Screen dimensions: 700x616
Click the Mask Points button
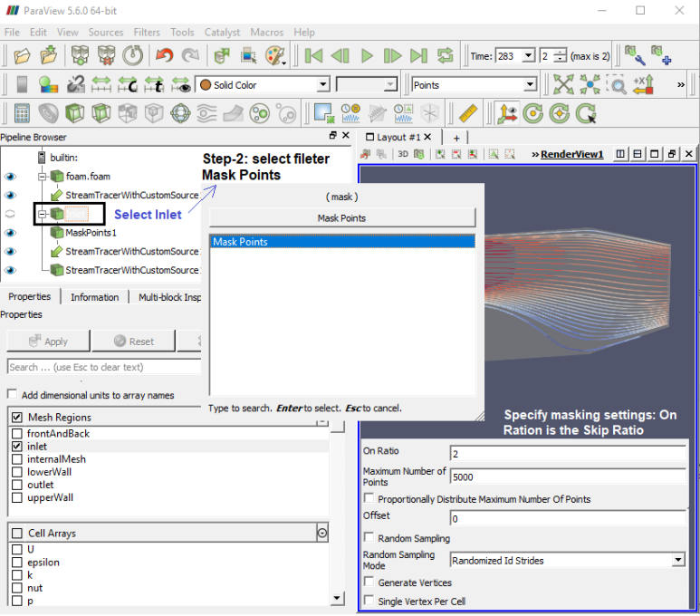[342, 218]
